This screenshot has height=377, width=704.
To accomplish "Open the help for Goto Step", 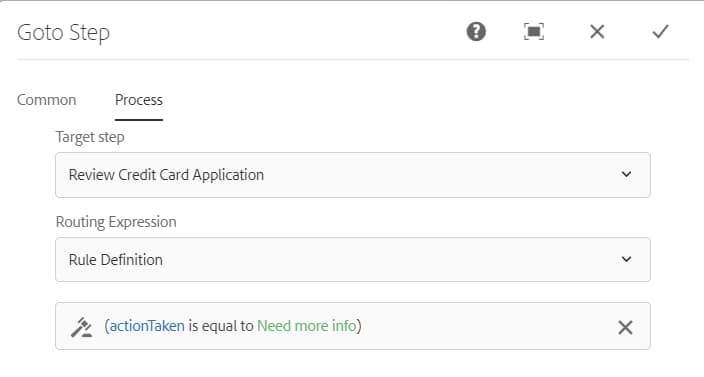I will 476,32.
